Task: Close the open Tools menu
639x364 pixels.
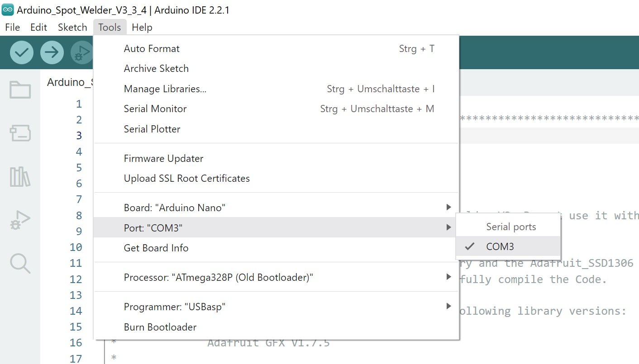Action: pyautogui.click(x=110, y=27)
